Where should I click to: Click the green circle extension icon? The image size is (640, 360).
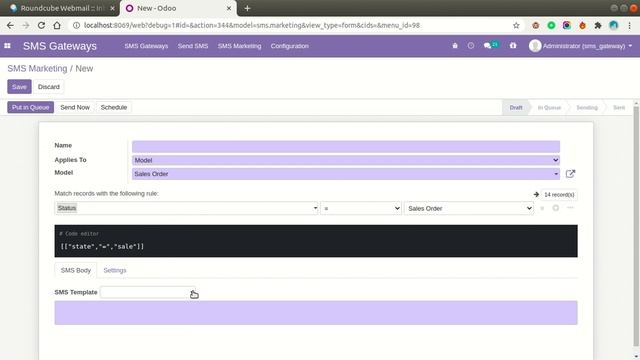click(x=551, y=25)
